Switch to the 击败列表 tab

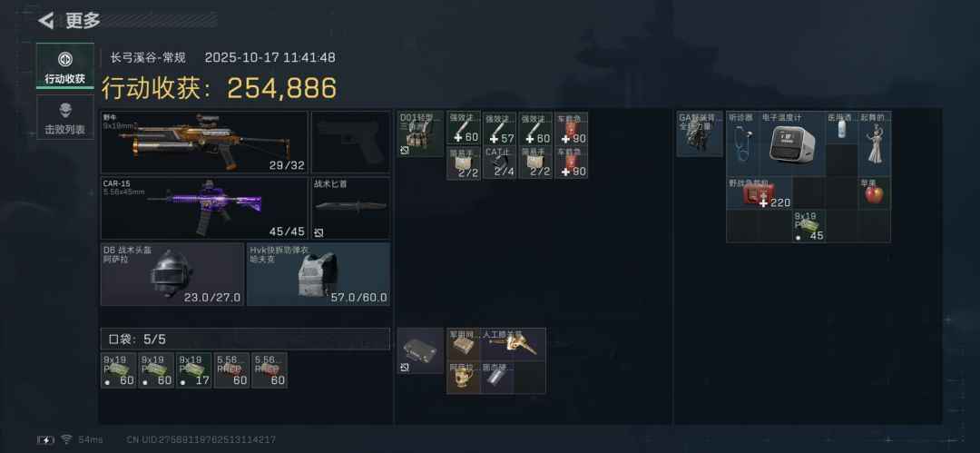(x=65, y=117)
